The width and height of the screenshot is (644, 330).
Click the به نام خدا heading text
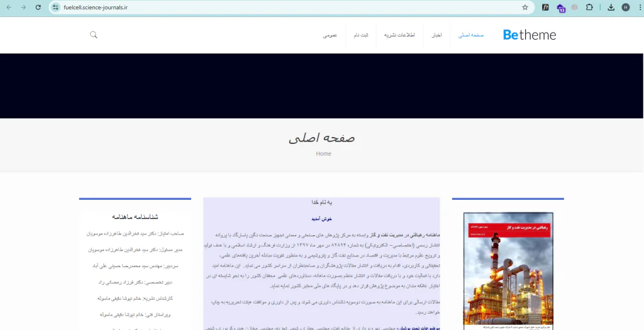321,202
